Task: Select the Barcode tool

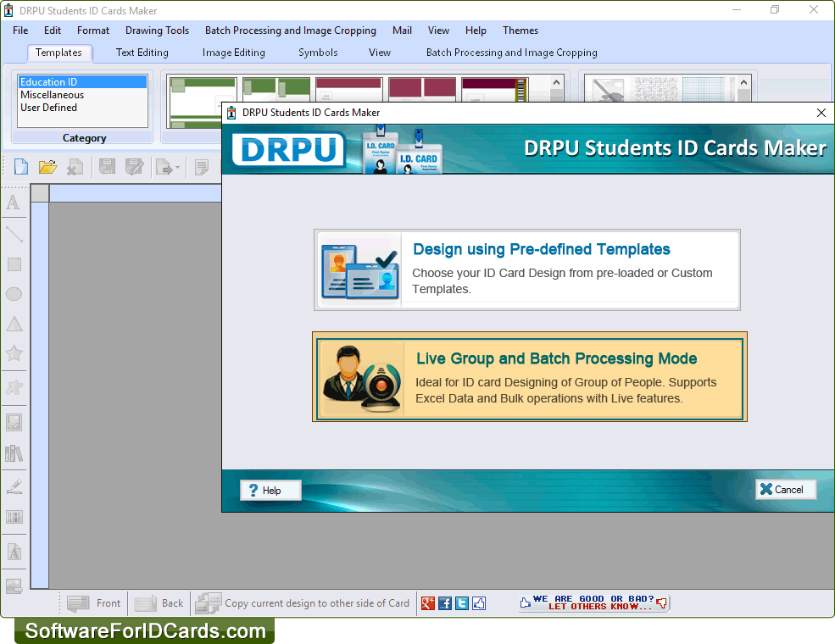Action: (14, 517)
